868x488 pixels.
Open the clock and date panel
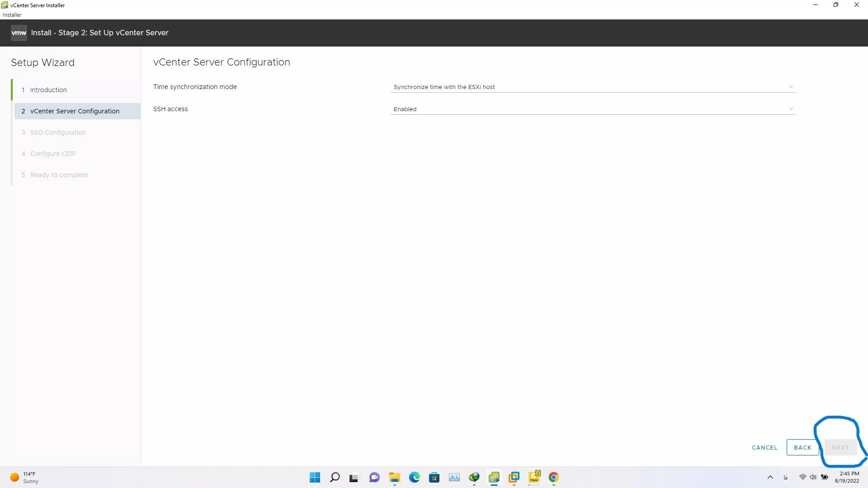coord(847,477)
